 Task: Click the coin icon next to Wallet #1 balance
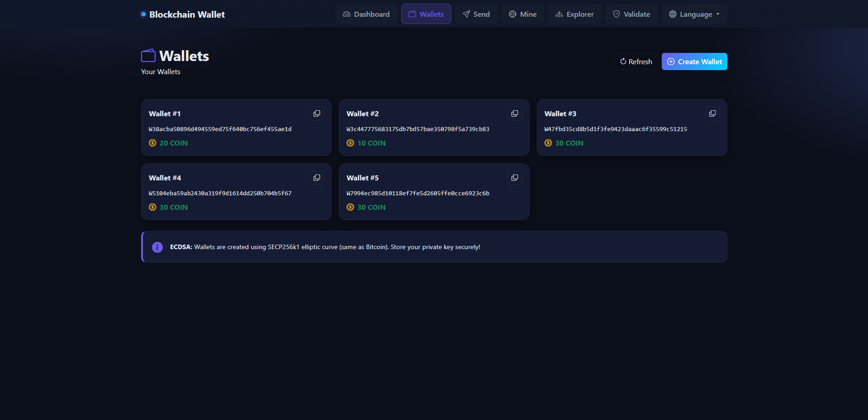click(152, 143)
